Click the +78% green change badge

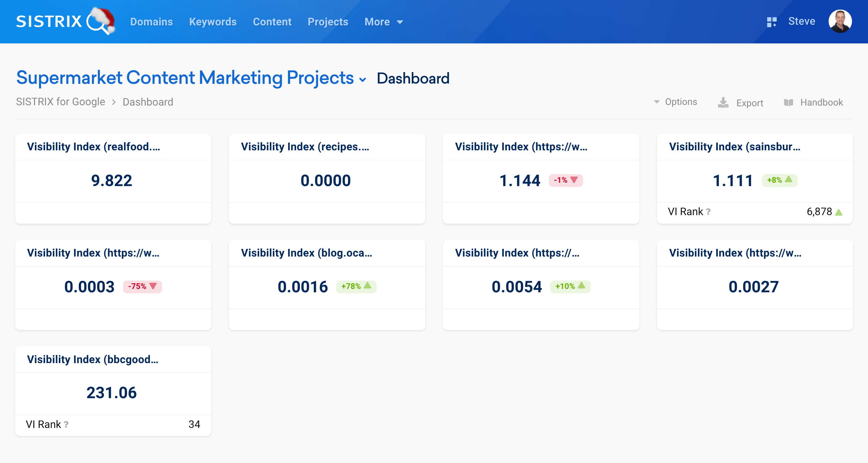tap(356, 287)
